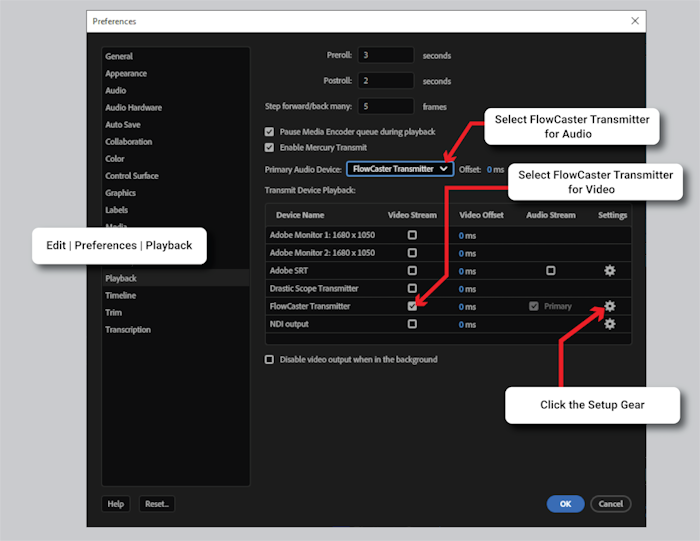
Task: Click the Preroll seconds field
Action: (386, 55)
